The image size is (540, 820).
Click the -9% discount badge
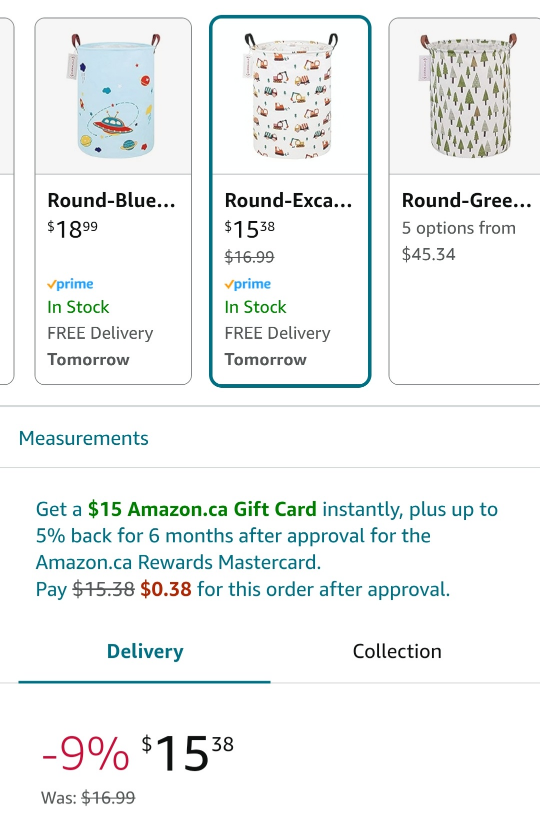coord(85,754)
